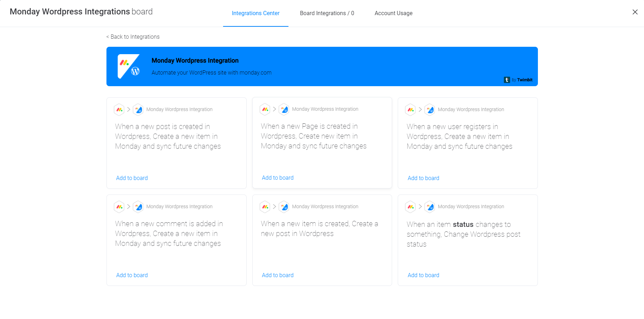
Task: Switch to Board Integrations tab
Action: click(327, 13)
